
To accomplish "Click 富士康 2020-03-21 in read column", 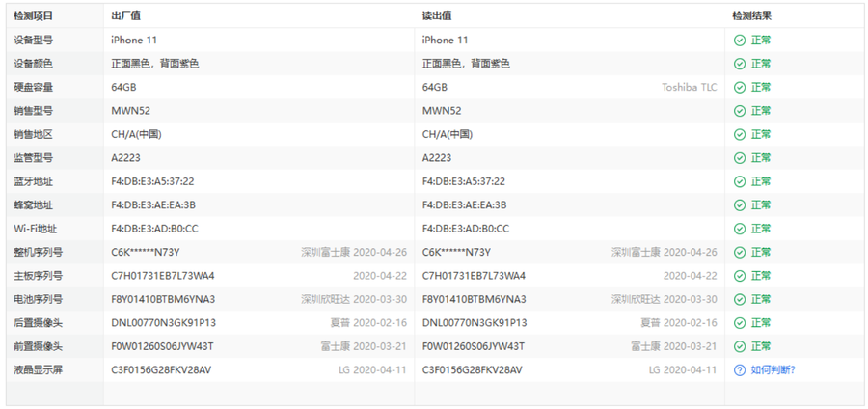I will point(674,346).
